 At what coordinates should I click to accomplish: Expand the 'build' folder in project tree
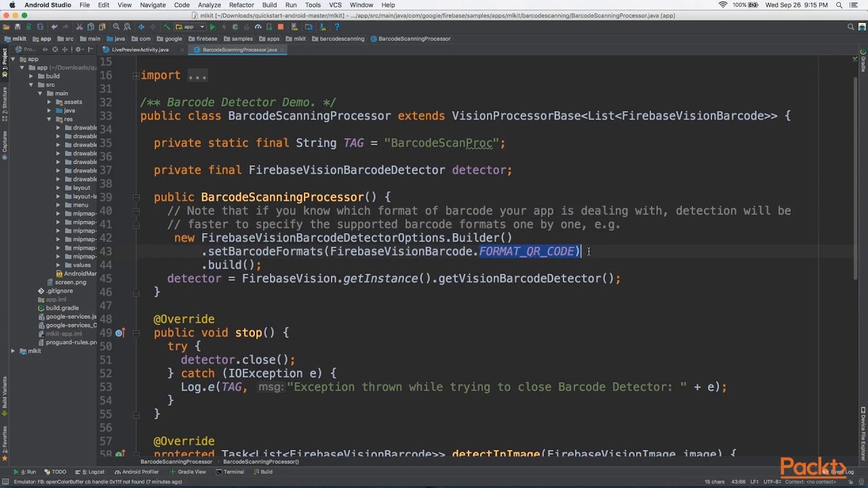[x=31, y=76]
